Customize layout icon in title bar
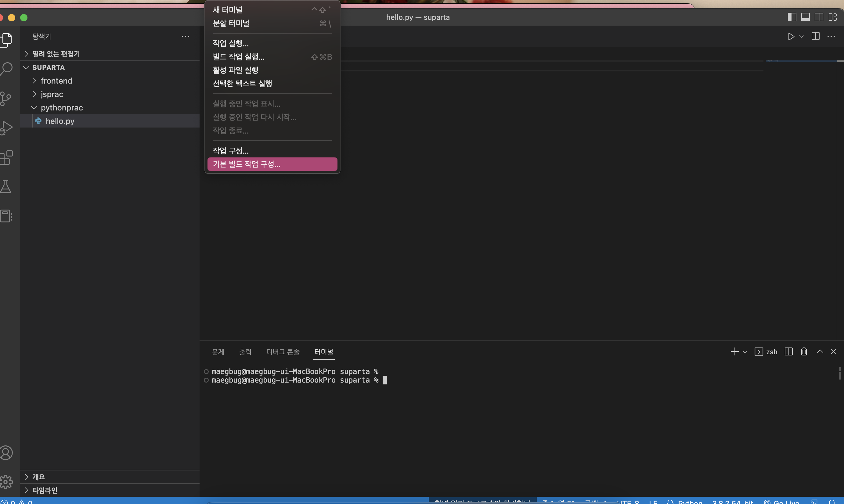Viewport: 844px width, 504px height. coord(832,17)
